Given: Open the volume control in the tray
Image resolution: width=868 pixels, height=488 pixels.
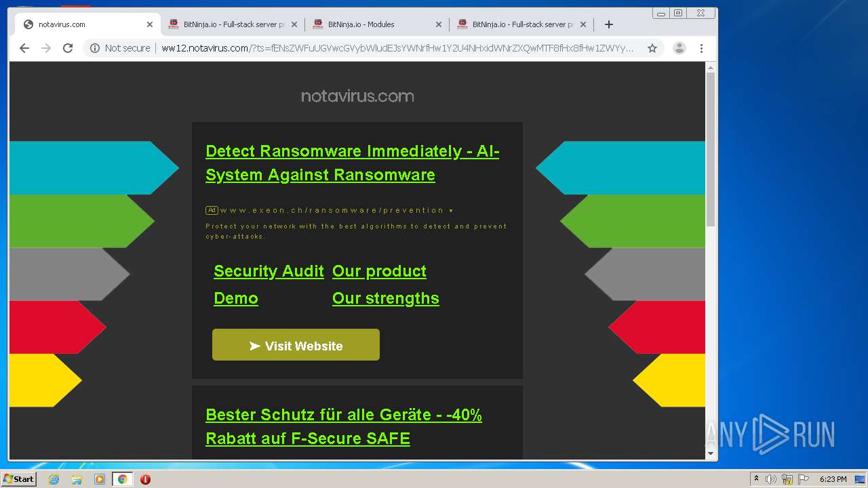Looking at the screenshot, I should pos(771,479).
